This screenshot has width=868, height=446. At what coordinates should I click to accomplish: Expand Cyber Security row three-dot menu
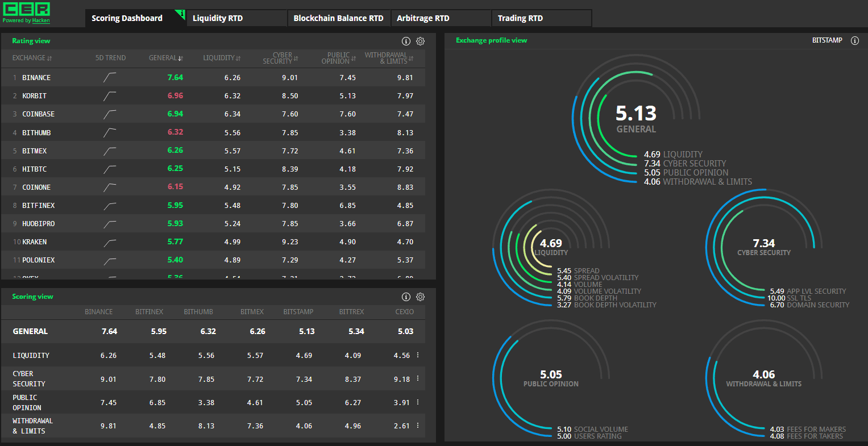[418, 378]
